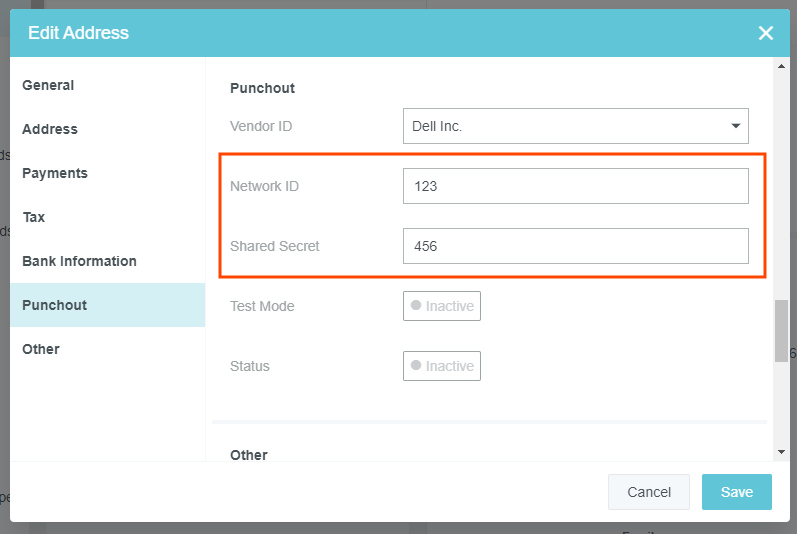Jump to the Other sidebar tab
Viewport: 797px width, 534px height.
(x=41, y=349)
